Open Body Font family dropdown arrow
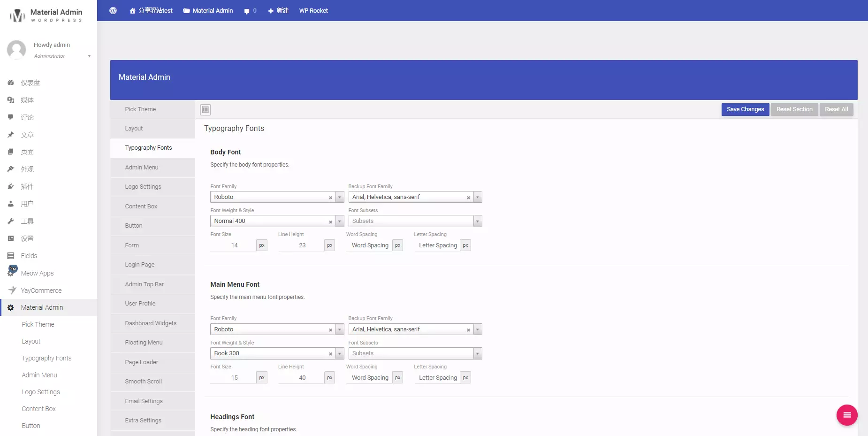 340,197
